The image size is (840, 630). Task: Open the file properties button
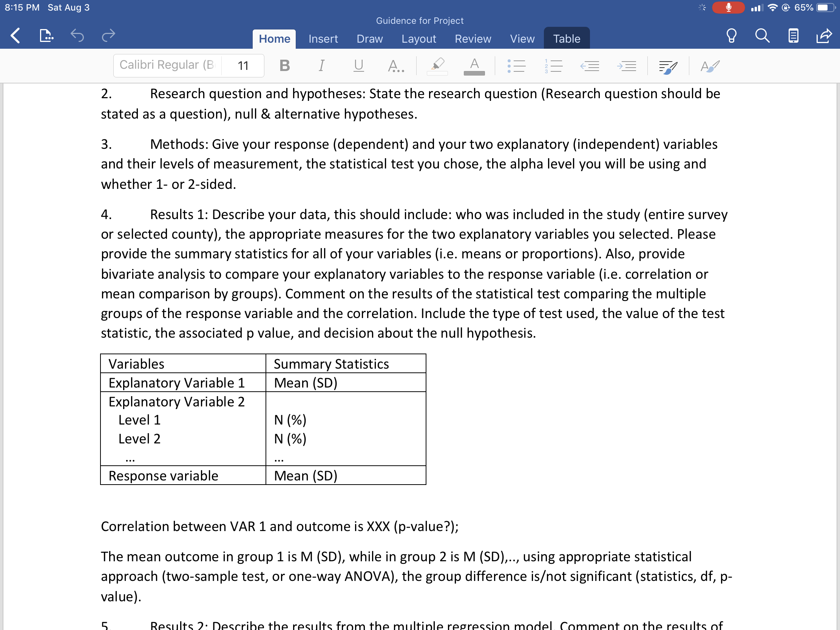coord(46,36)
